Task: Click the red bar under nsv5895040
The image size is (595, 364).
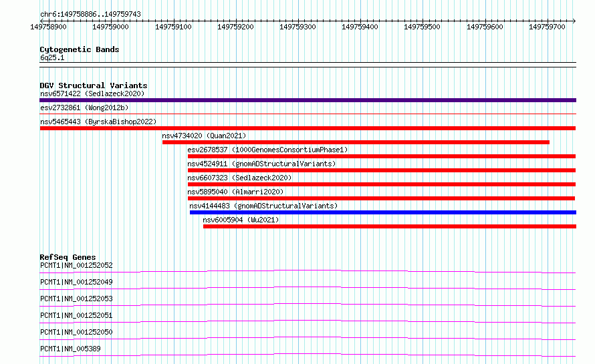Action: click(381, 198)
